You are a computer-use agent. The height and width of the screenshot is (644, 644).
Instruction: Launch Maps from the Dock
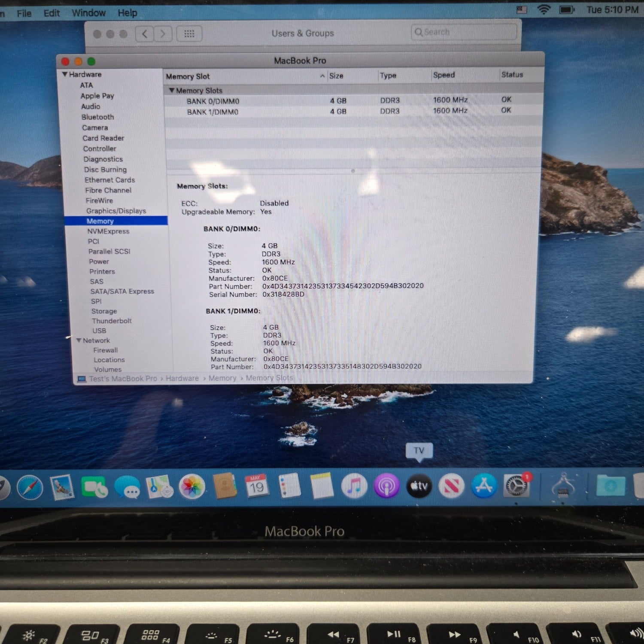pos(160,487)
